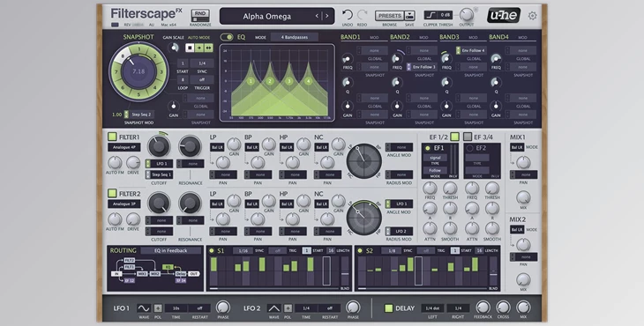Click the u-he logo badge
The width and height of the screenshot is (644, 326).
coord(504,15)
